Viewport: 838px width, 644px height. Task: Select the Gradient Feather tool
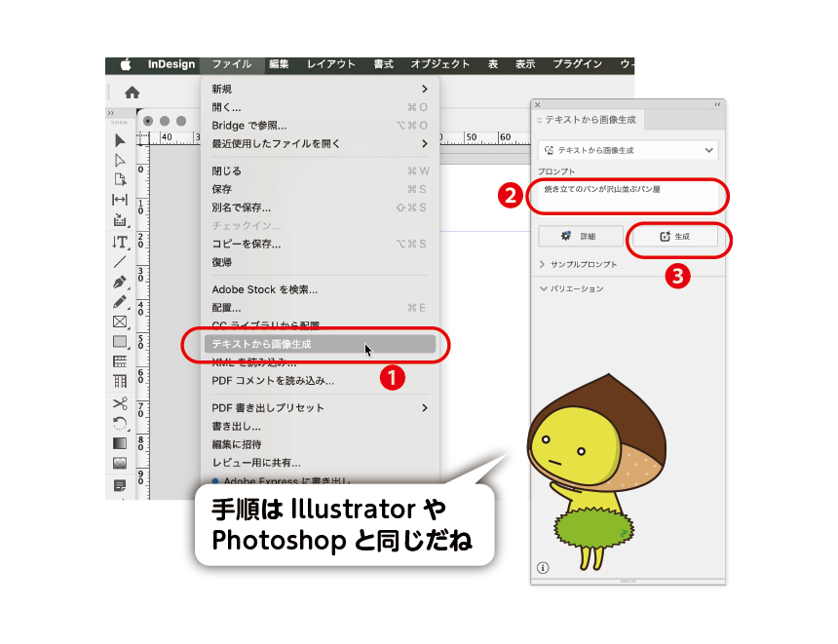click(x=120, y=464)
